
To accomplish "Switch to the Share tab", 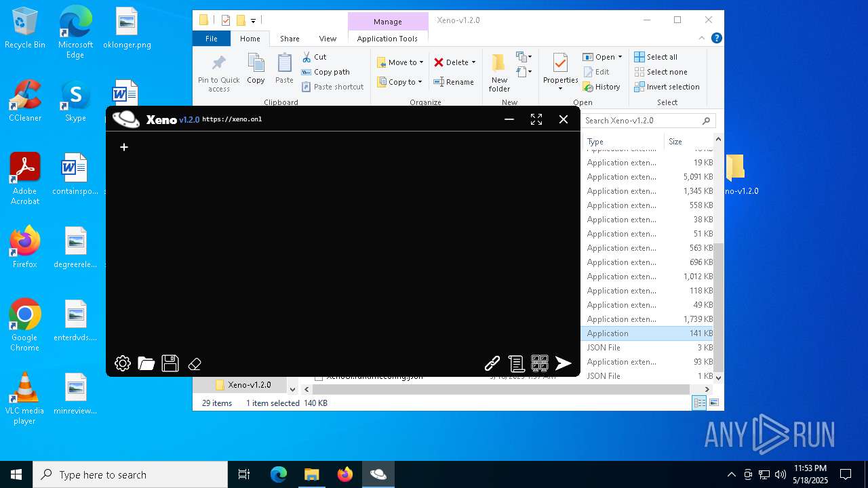I will tap(290, 39).
